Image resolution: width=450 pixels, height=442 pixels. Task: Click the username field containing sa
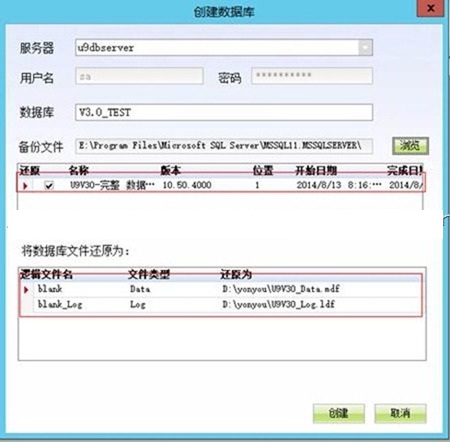[139, 76]
